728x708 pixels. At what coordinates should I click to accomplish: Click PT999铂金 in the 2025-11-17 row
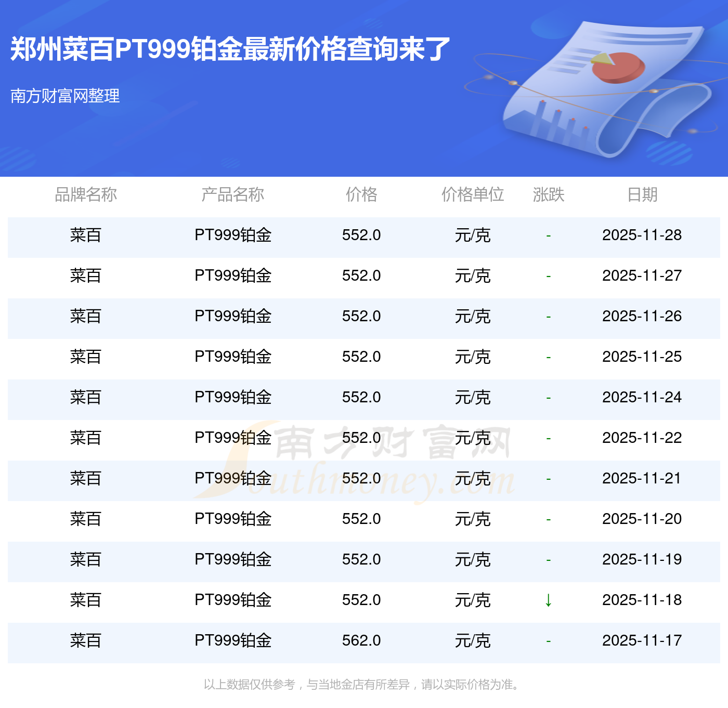point(233,640)
